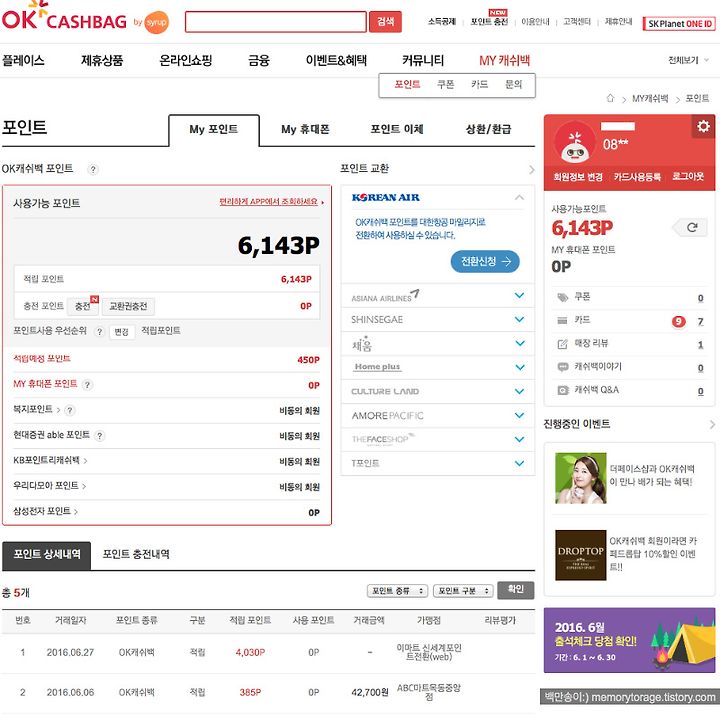Click the help icon beside 현대증권 able 포인트
720x719 pixels.
[99, 436]
